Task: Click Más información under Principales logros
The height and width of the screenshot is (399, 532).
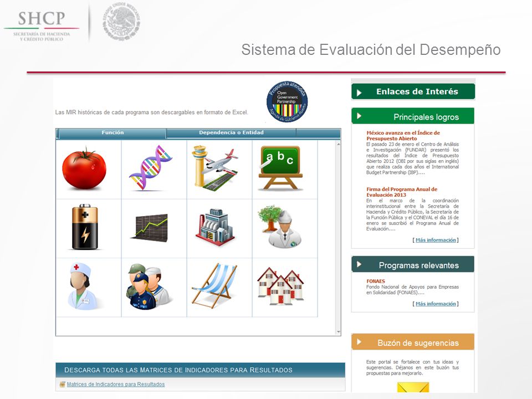Action: tap(436, 240)
